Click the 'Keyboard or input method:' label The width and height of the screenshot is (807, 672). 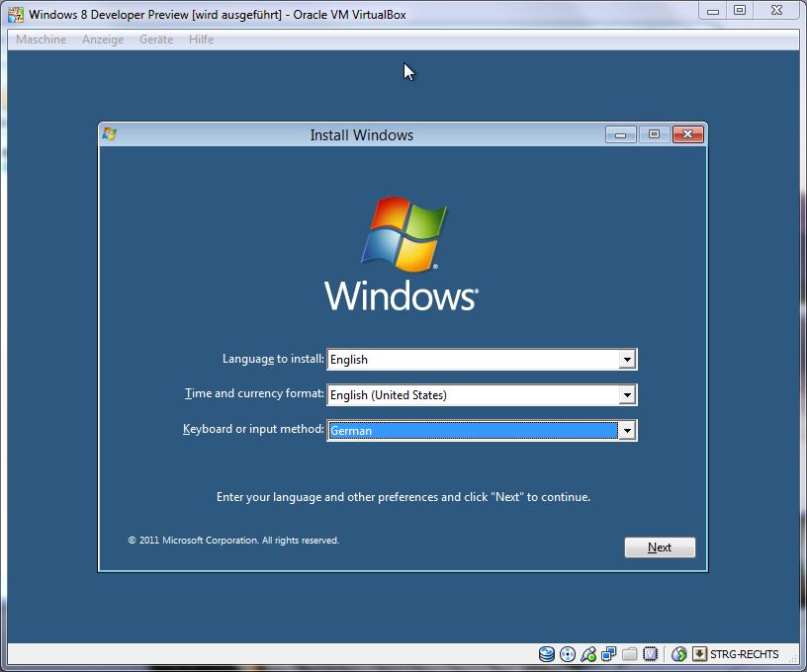coord(254,429)
